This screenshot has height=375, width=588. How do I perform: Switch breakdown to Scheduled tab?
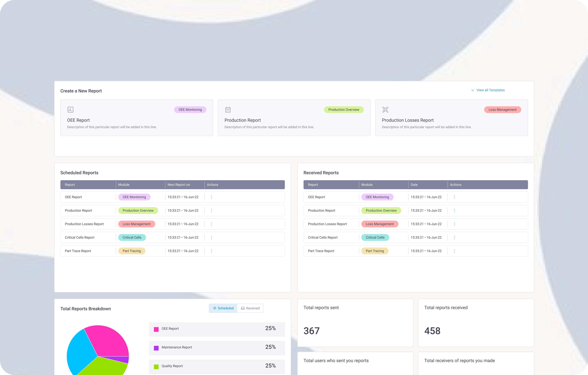pos(223,308)
